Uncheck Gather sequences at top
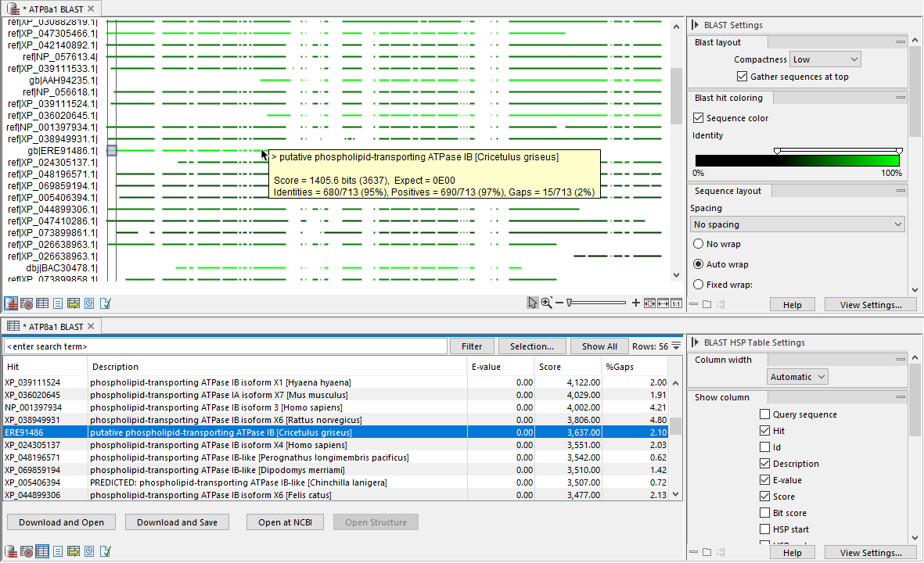924x563 pixels. (x=742, y=77)
